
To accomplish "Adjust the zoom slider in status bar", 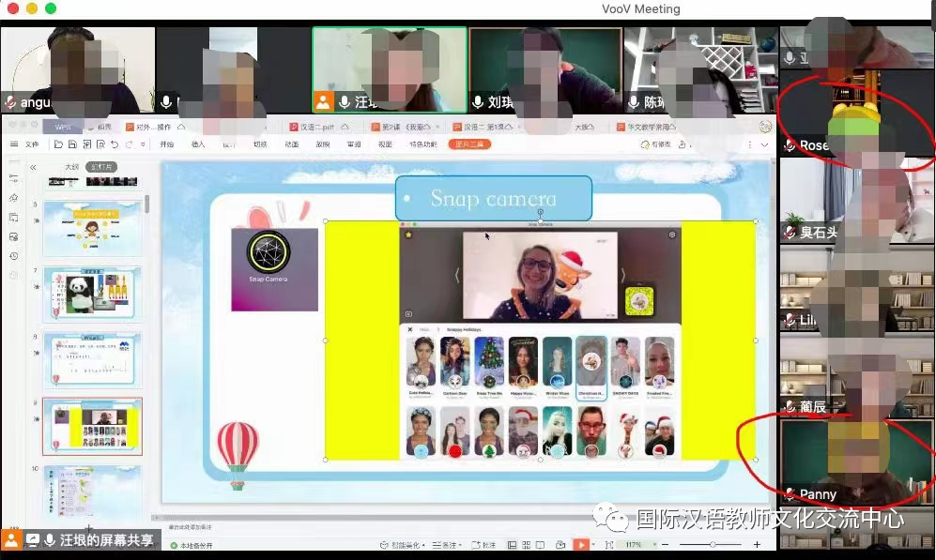I will [712, 544].
